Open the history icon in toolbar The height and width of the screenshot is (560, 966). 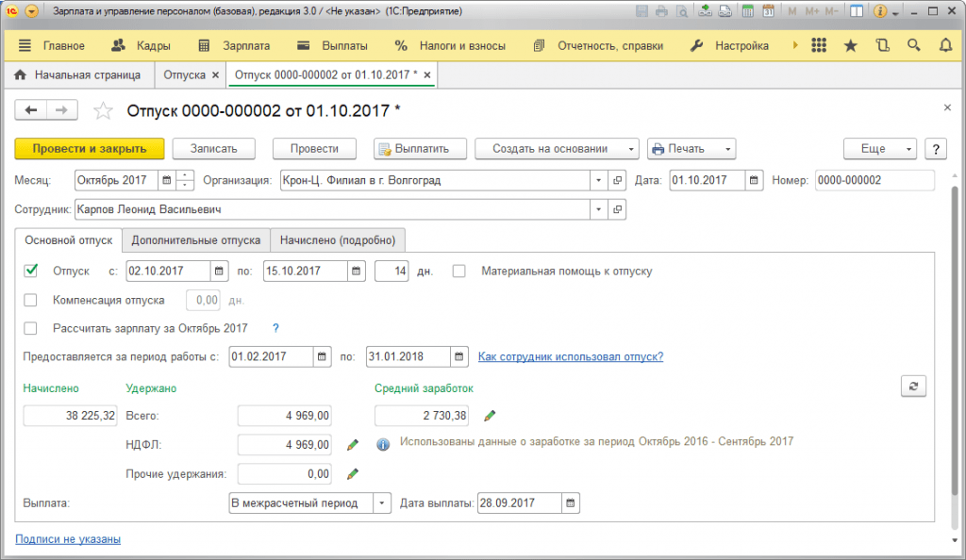pos(882,45)
